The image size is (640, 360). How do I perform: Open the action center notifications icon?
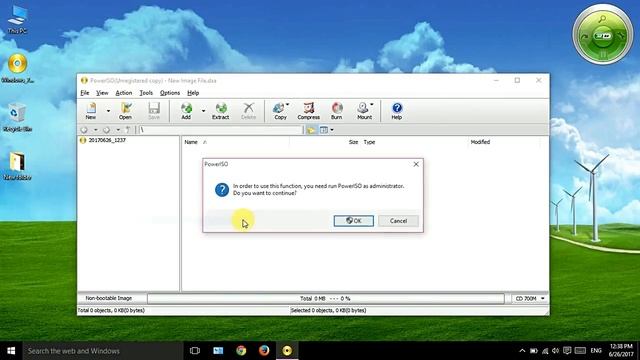pos(567,351)
